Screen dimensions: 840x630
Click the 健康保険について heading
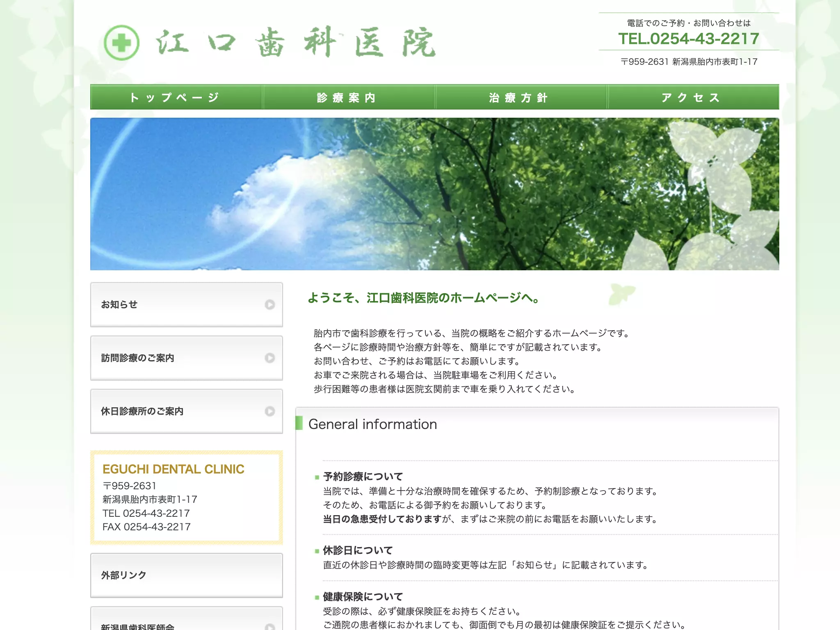click(363, 596)
